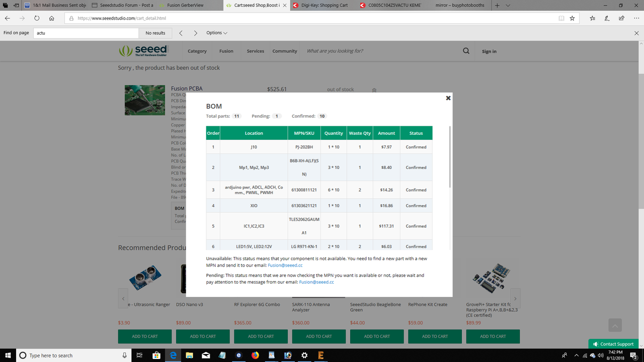644x362 pixels.
Task: Click the site search magnifier icon
Action: (x=466, y=51)
